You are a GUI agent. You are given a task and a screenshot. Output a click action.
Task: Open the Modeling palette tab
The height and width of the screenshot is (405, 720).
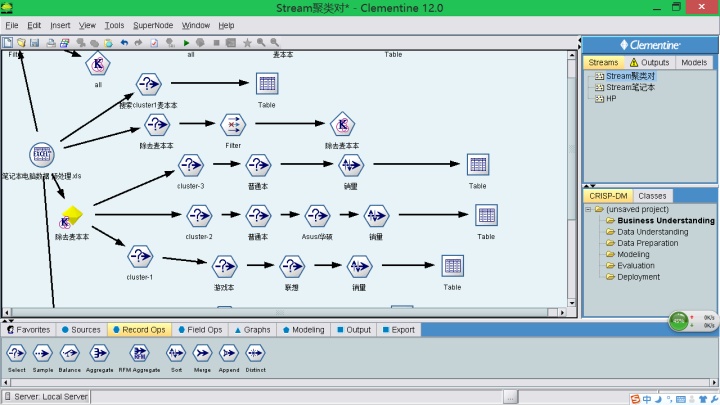pos(304,330)
